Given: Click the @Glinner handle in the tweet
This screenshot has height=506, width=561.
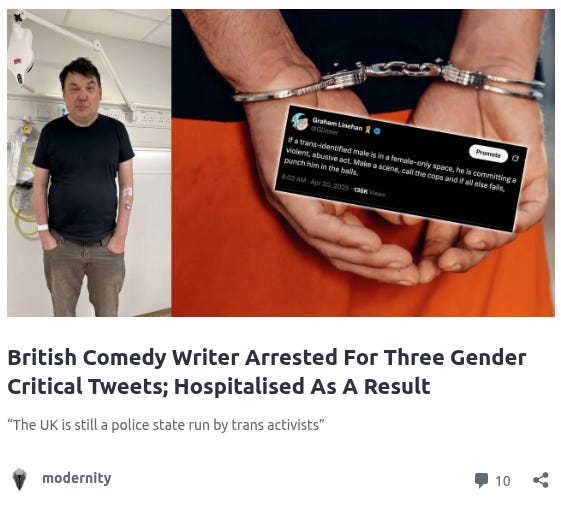Looking at the screenshot, I should coord(325,131).
